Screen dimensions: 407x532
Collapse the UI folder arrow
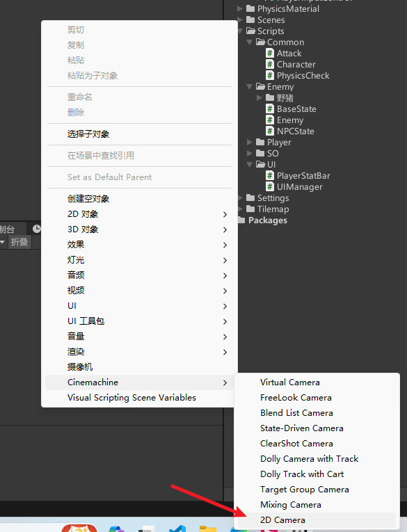point(250,165)
